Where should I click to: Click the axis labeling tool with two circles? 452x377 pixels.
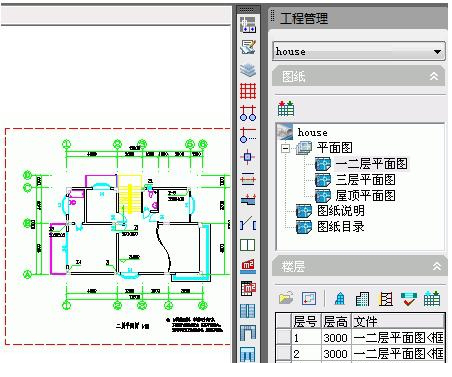click(x=248, y=113)
